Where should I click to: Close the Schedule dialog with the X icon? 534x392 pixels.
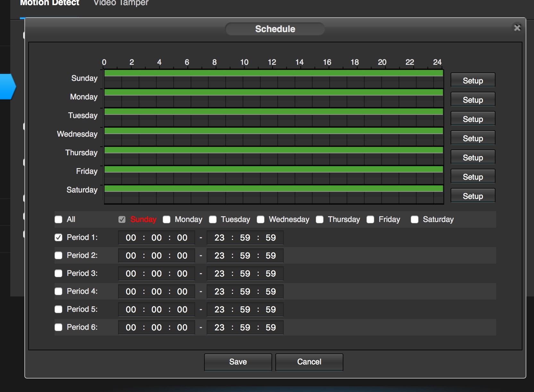(x=517, y=28)
